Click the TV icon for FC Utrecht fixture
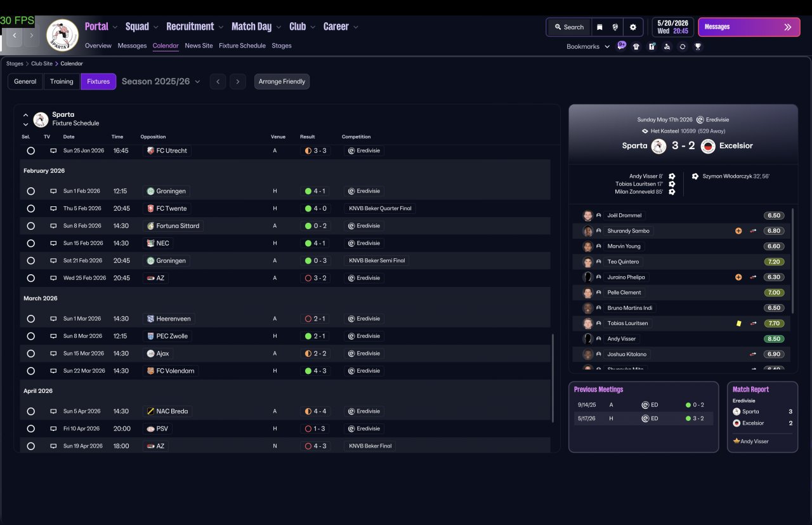The image size is (812, 525). coord(53,151)
